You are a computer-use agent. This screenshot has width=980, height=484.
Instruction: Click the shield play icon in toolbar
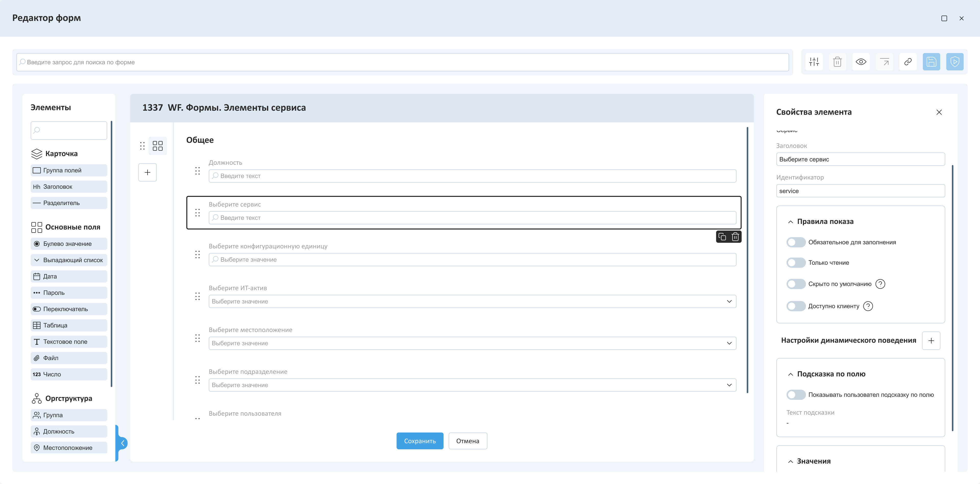(x=954, y=62)
